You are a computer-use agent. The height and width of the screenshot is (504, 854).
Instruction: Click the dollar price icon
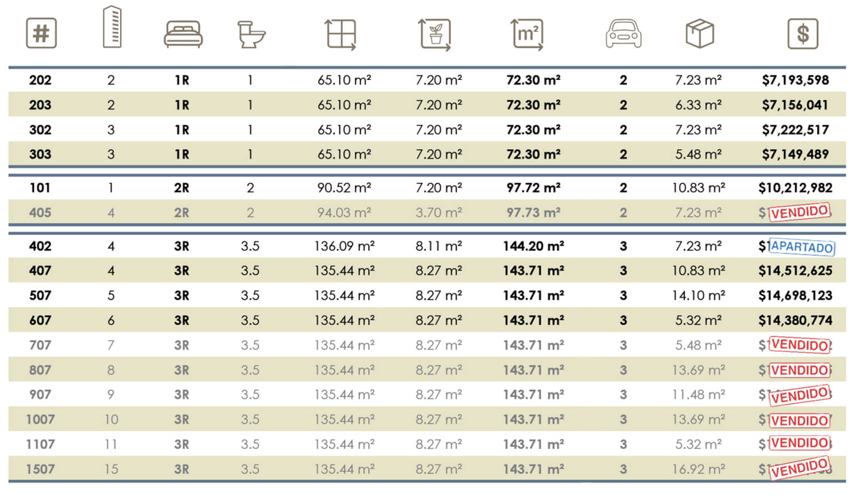coord(802,34)
